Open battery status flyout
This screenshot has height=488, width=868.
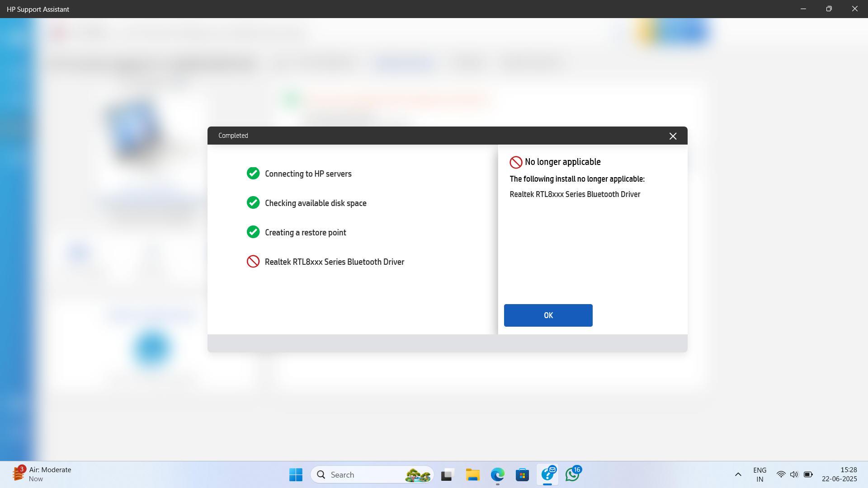coord(809,475)
